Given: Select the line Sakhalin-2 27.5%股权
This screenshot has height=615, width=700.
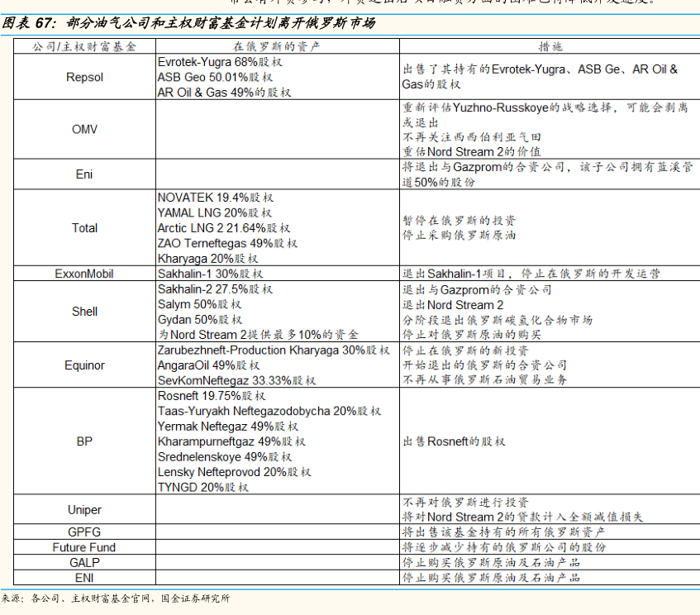Looking at the screenshot, I should [x=215, y=289].
